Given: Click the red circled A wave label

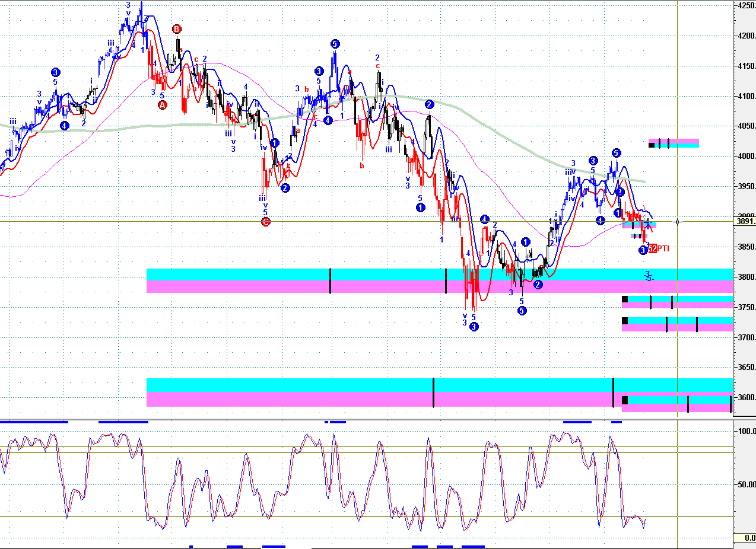Looking at the screenshot, I should [x=163, y=105].
